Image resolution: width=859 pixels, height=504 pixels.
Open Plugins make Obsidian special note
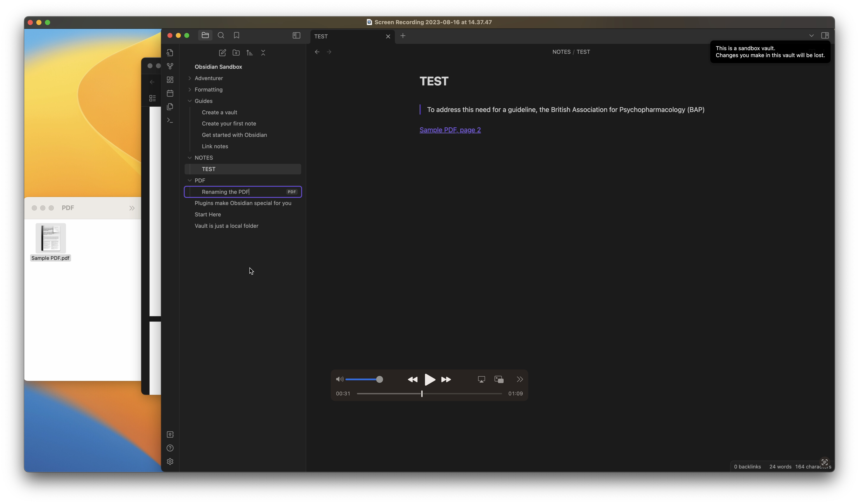click(x=243, y=203)
